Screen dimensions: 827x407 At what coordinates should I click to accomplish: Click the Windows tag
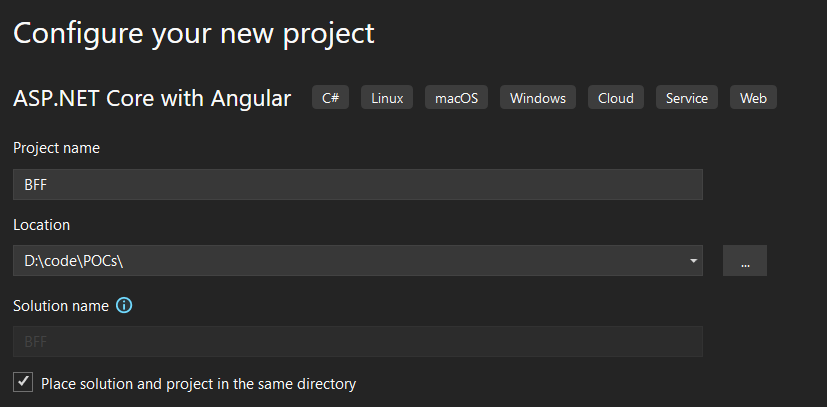(x=538, y=98)
